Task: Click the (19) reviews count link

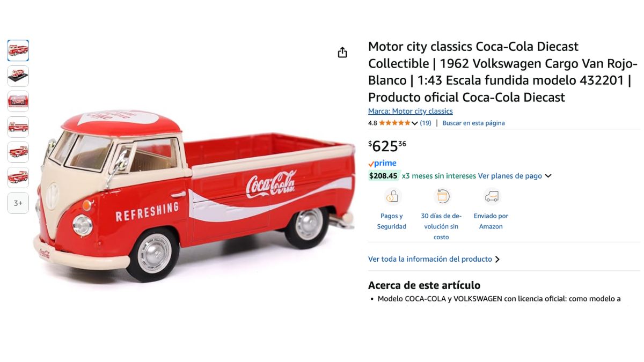Action: tap(426, 123)
